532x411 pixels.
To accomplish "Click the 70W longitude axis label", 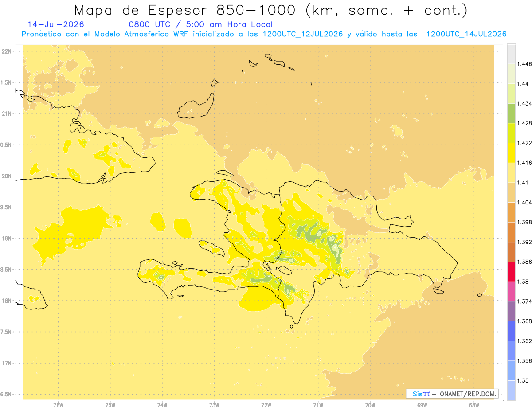I will click(x=370, y=405).
